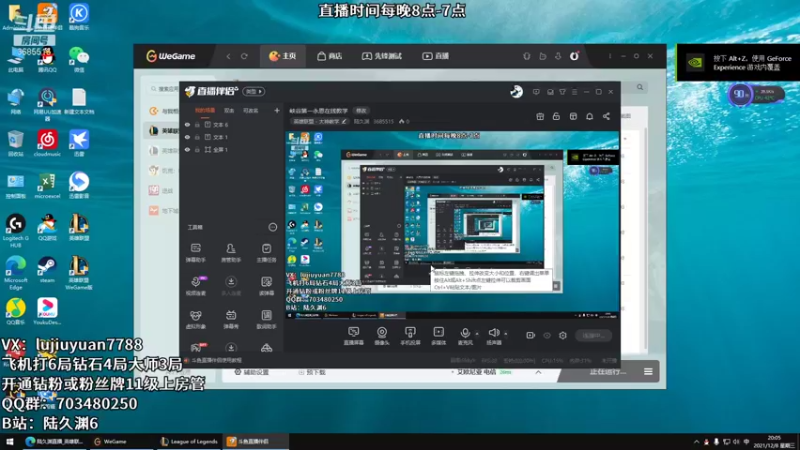Click WeGame 辅助设置 at bottom
Image resolution: width=800 pixels, height=450 pixels.
(252, 372)
